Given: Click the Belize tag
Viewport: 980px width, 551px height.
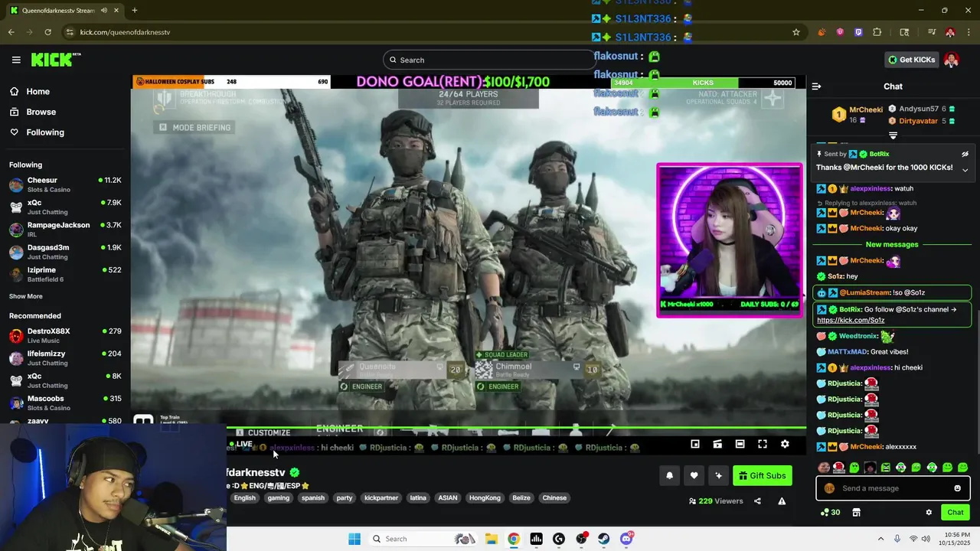Looking at the screenshot, I should coord(521,497).
